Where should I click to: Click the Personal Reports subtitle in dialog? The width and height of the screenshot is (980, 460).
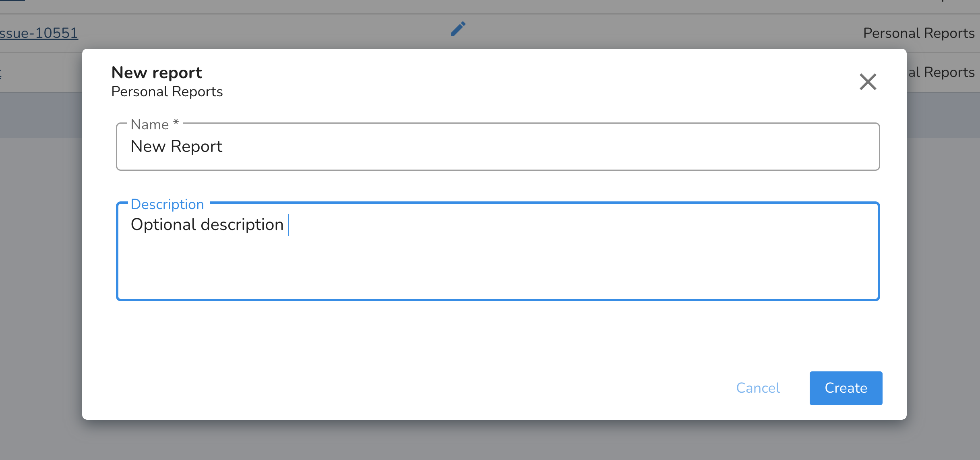[x=167, y=92]
